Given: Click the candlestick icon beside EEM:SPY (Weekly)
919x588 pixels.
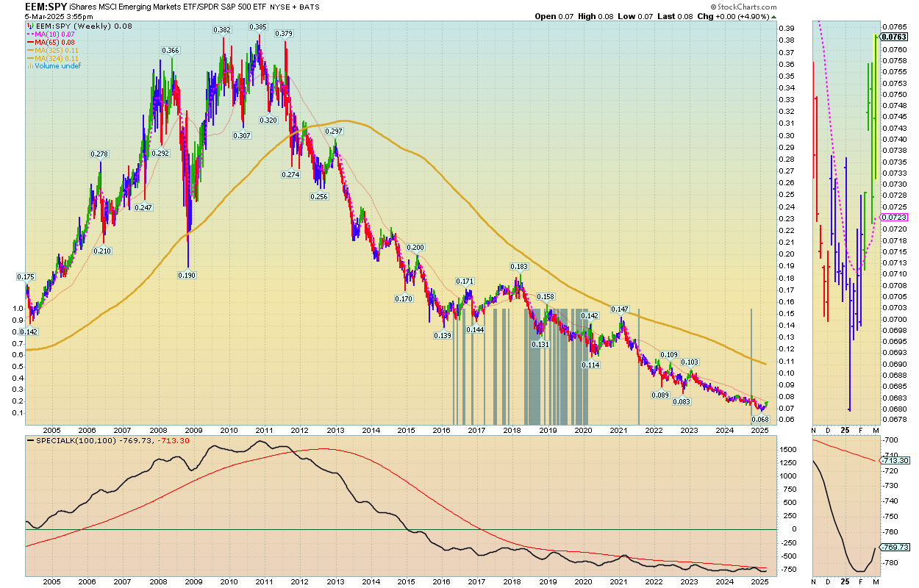Looking at the screenshot, I should pos(29,27).
